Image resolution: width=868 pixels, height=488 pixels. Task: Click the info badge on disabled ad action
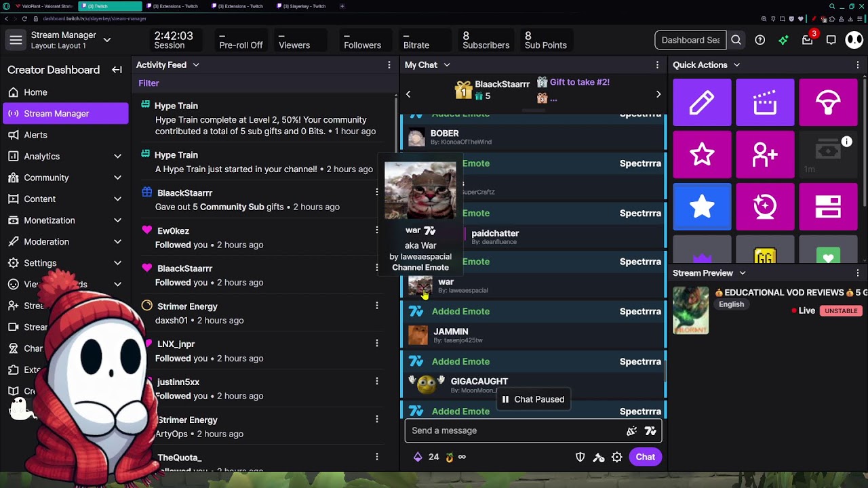coord(847,142)
